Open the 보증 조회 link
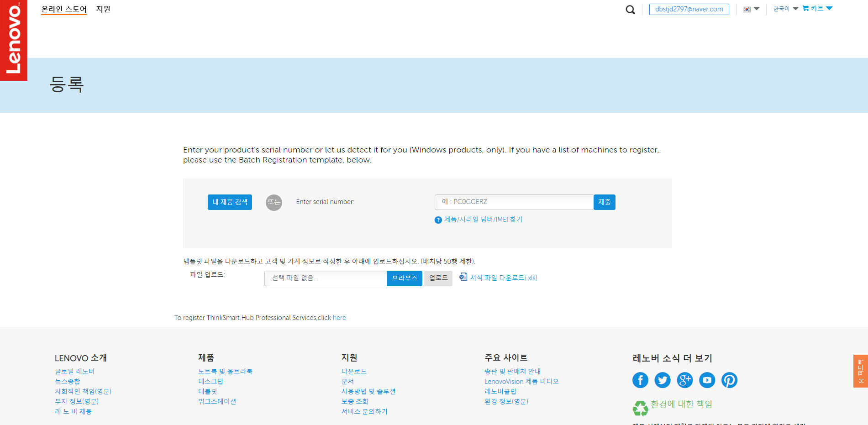Screen dimensions: 868x425 355,402
